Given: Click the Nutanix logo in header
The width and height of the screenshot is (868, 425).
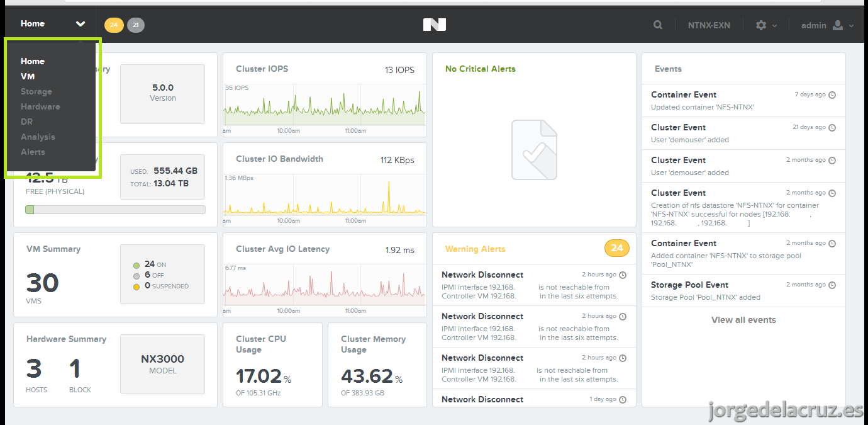Looking at the screenshot, I should click(x=435, y=25).
